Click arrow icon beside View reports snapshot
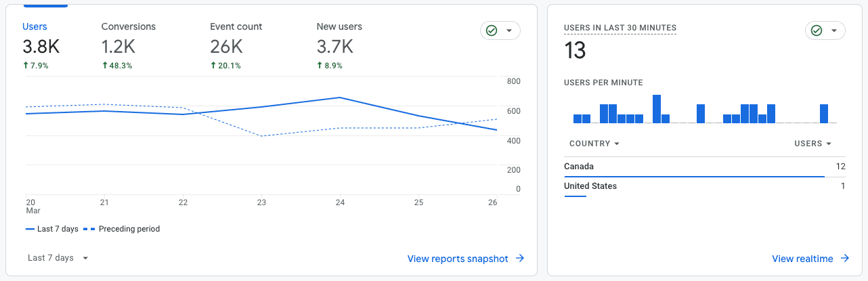The image size is (868, 281). 519,259
